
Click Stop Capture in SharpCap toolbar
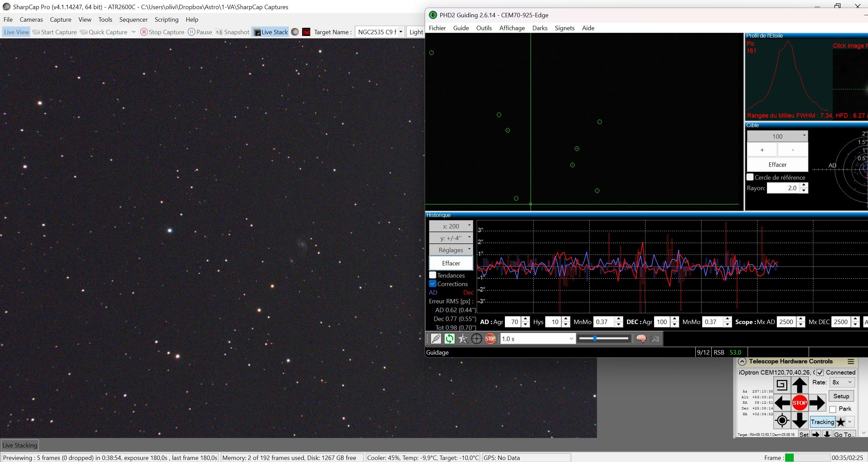(162, 32)
